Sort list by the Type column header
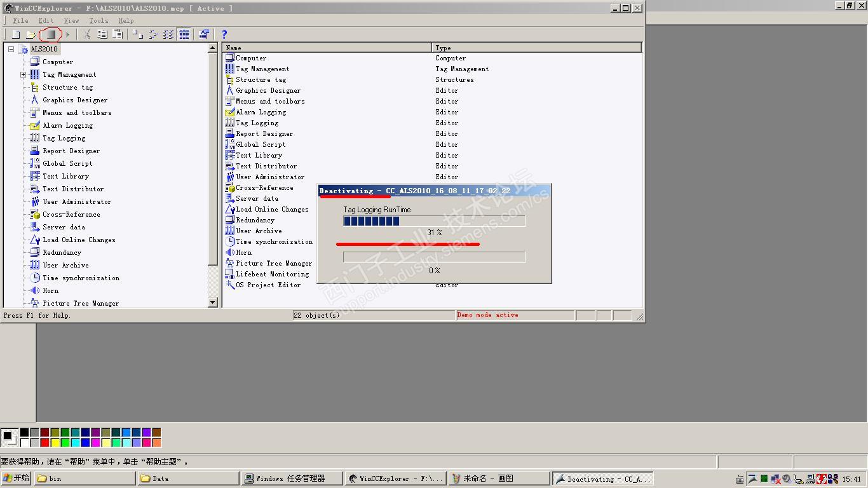This screenshot has width=868, height=488. (x=537, y=48)
